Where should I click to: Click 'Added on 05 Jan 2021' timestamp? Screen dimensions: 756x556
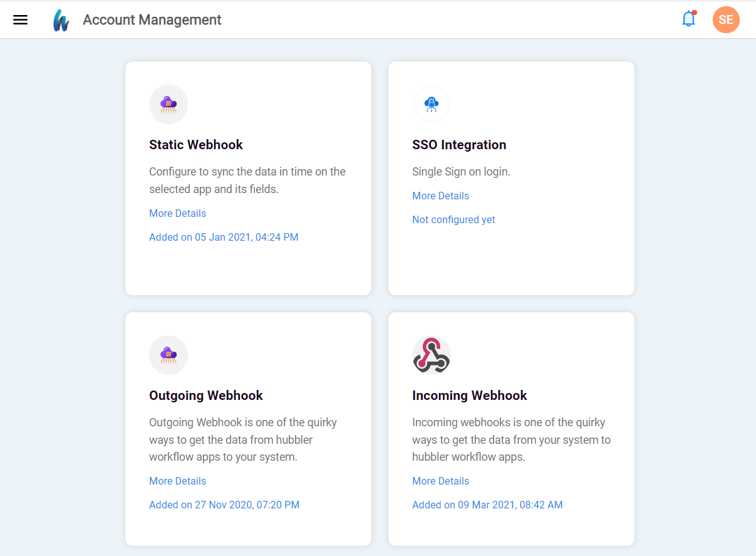pos(224,237)
